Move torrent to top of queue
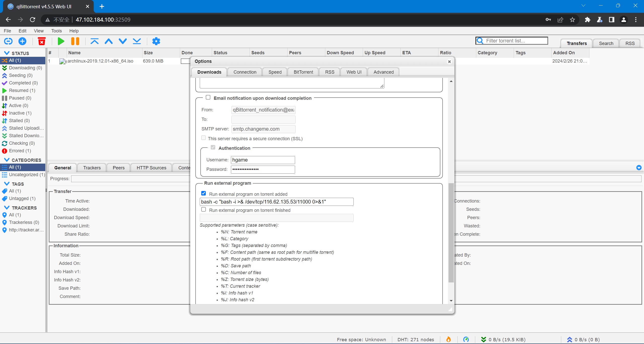 (x=95, y=41)
